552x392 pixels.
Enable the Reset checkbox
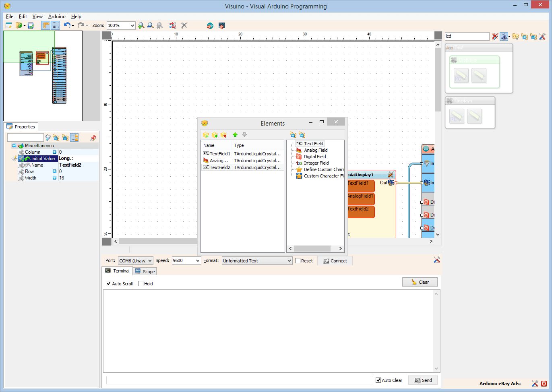point(298,260)
